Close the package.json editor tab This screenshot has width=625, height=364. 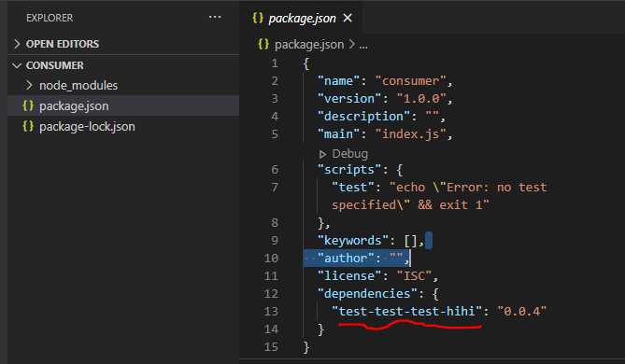348,18
